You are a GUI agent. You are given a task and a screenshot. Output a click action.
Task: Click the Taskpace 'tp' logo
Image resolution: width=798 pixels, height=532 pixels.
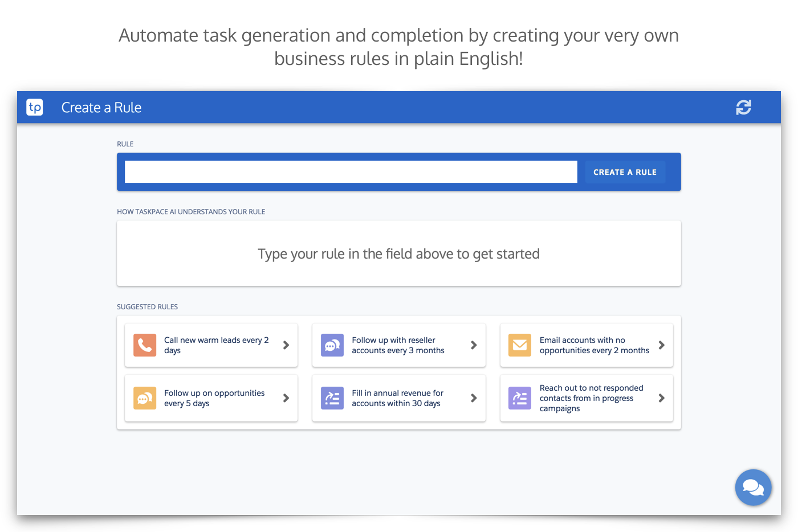click(35, 107)
